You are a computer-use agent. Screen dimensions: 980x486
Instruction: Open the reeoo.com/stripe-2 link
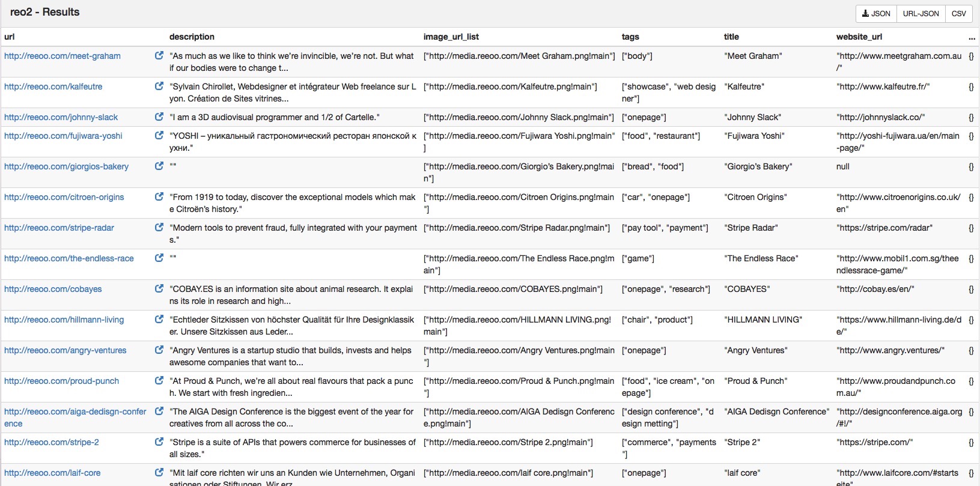(52, 442)
